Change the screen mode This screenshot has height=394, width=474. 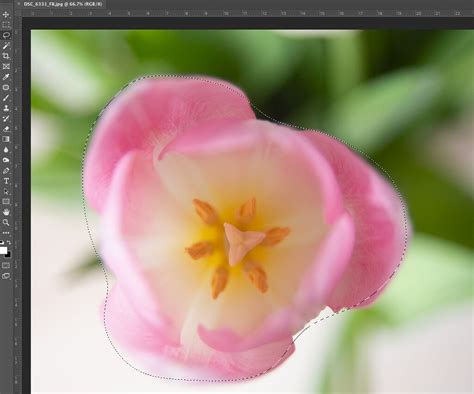[x=6, y=276]
